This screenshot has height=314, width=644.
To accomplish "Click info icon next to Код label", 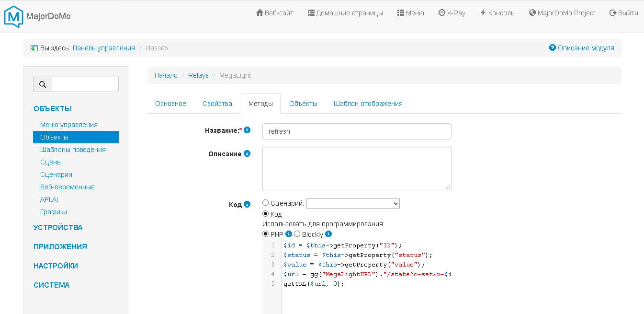I will pyautogui.click(x=247, y=204).
